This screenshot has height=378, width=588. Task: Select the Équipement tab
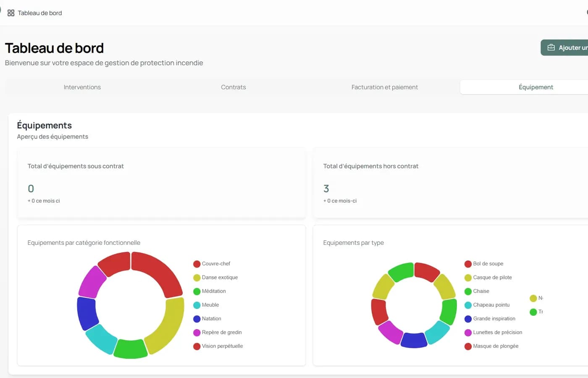[536, 87]
